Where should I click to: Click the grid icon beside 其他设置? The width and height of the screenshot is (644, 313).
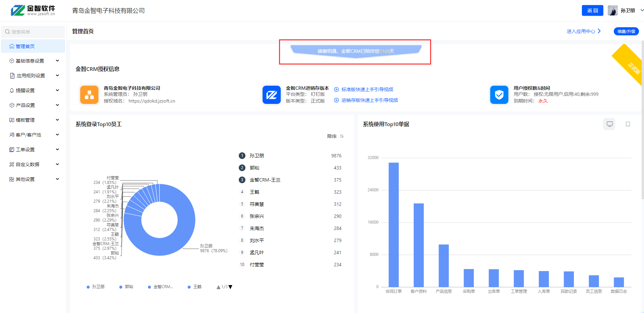pos(12,179)
